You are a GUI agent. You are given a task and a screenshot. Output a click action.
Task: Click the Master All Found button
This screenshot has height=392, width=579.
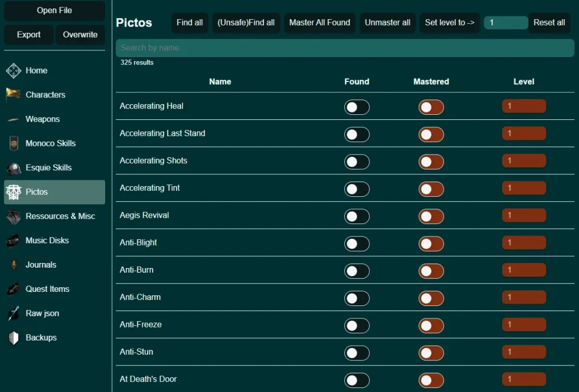tap(319, 23)
